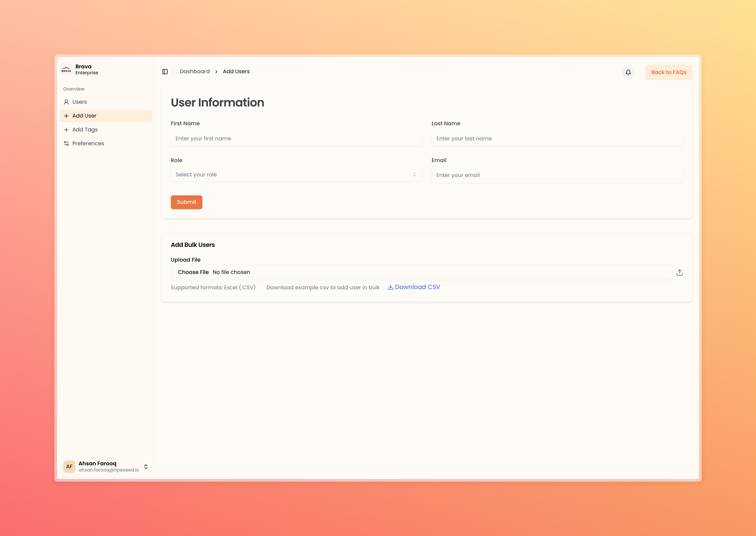The image size is (756, 536).
Task: Navigate to Dashboard breadcrumb
Action: pyautogui.click(x=194, y=72)
